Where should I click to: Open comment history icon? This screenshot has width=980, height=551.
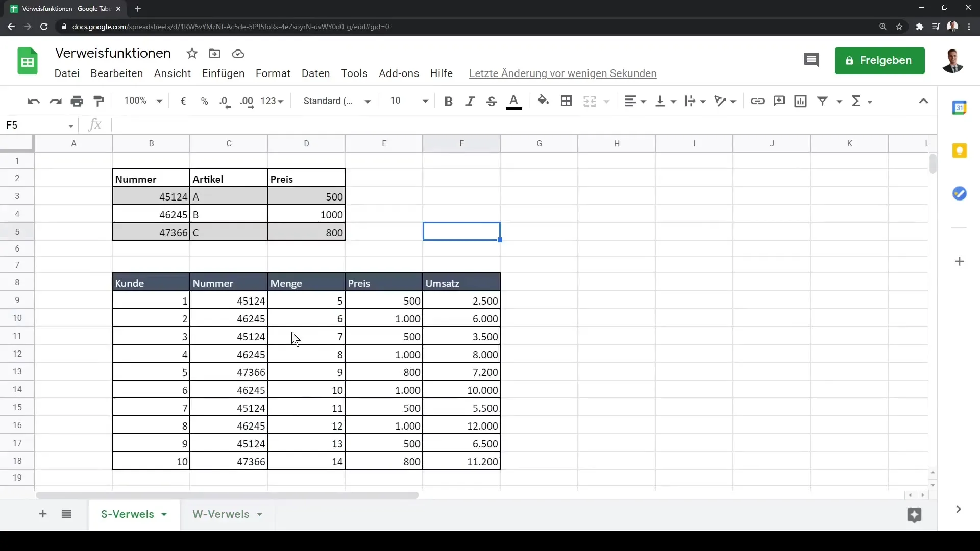coord(812,60)
